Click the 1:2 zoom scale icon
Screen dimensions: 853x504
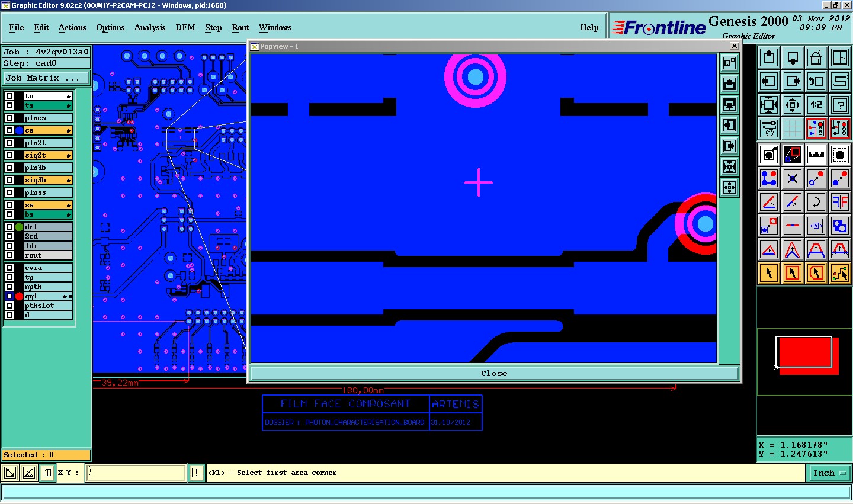click(816, 105)
